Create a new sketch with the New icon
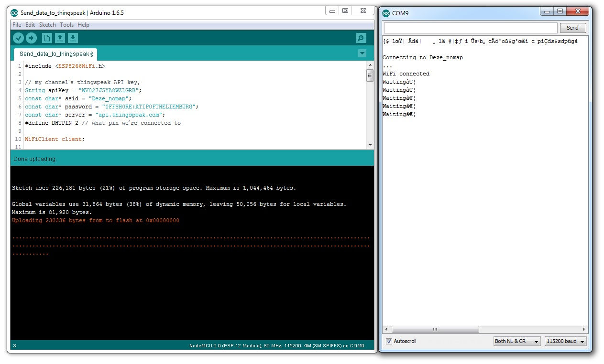The width and height of the screenshot is (604, 364). click(x=47, y=38)
